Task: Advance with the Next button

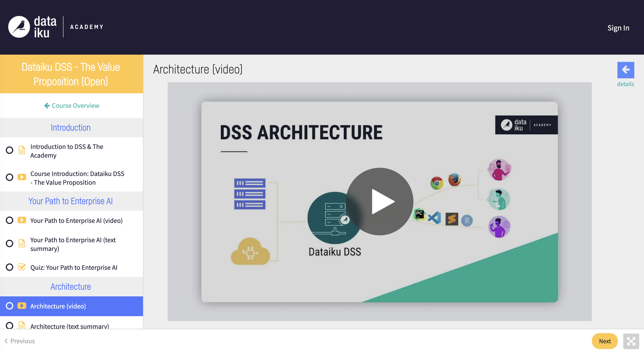Action: click(x=604, y=341)
